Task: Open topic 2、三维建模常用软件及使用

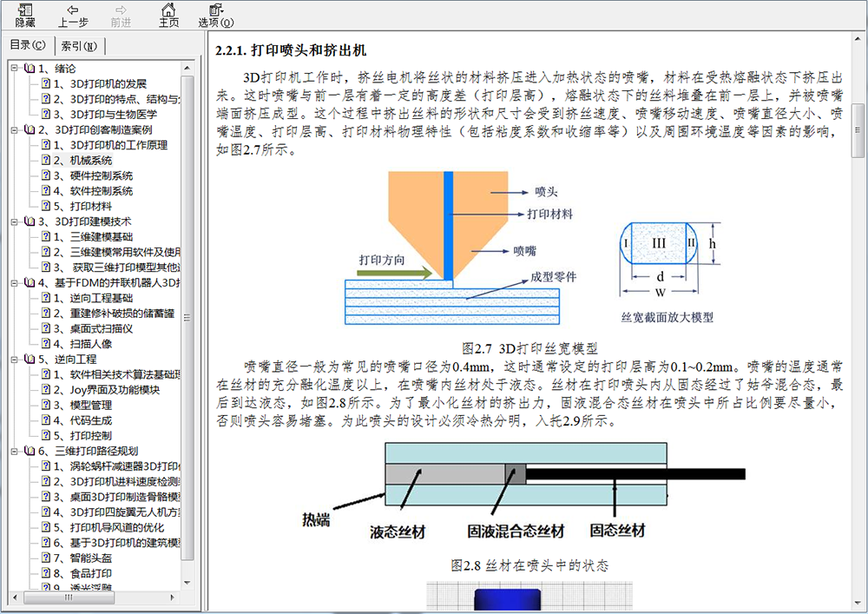Action: click(117, 252)
